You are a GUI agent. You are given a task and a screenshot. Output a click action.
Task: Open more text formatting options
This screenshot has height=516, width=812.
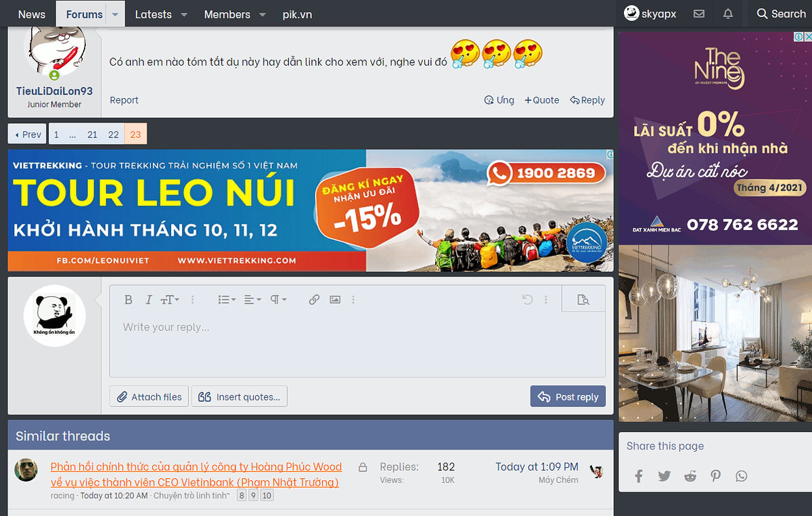192,300
